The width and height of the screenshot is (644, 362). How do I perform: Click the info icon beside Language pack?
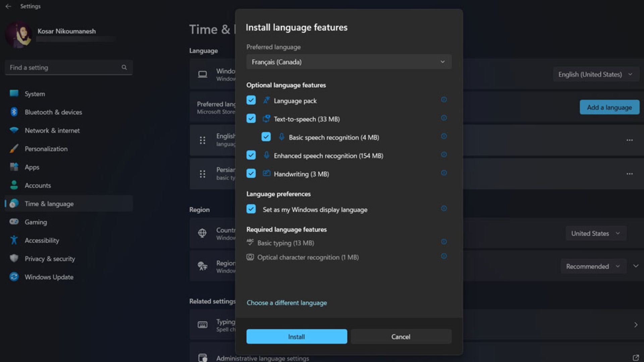[x=443, y=100]
